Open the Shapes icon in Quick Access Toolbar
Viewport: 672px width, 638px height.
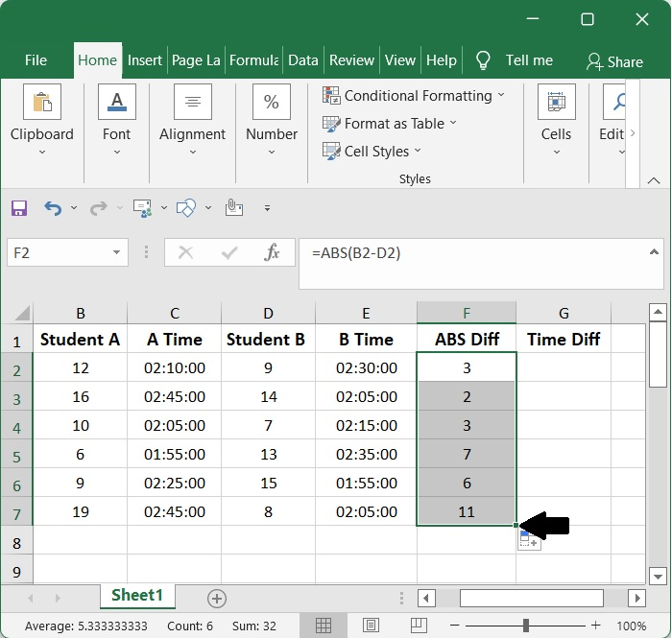click(187, 207)
